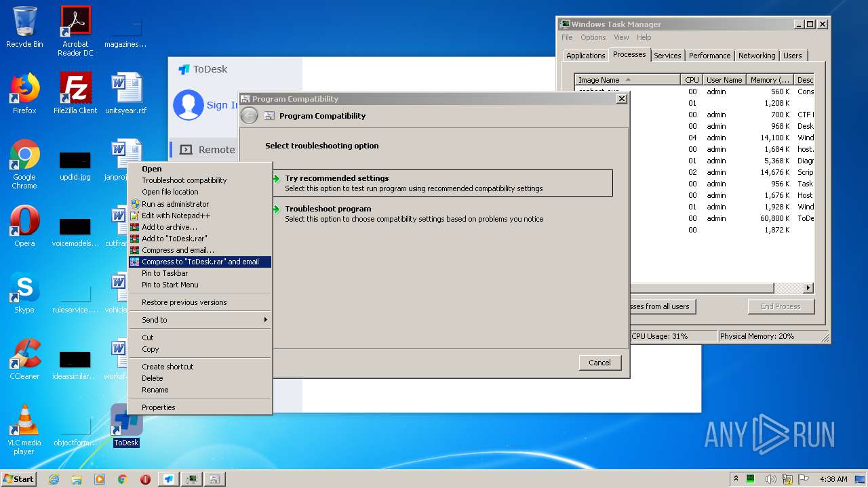
Task: Switch to Performance tab in Task Manager
Action: (710, 56)
